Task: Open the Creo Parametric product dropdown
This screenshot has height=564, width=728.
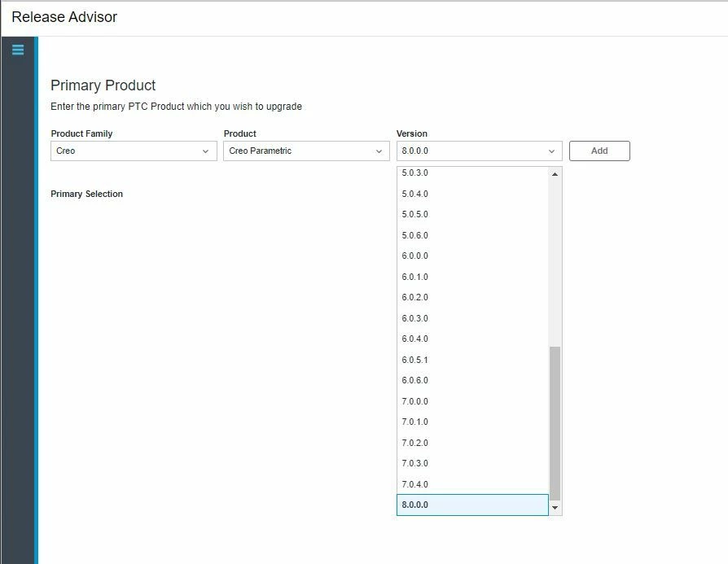Action: coord(306,151)
